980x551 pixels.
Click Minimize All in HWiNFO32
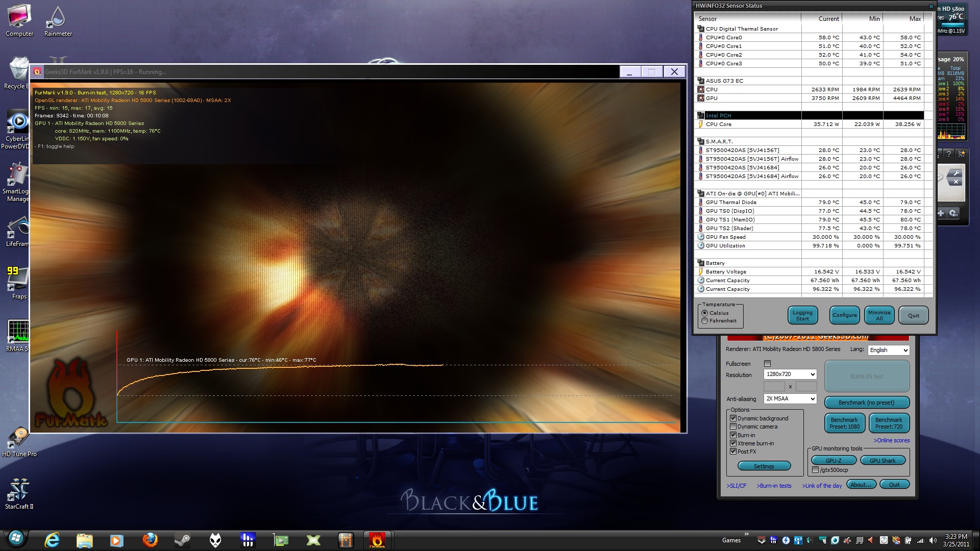879,315
